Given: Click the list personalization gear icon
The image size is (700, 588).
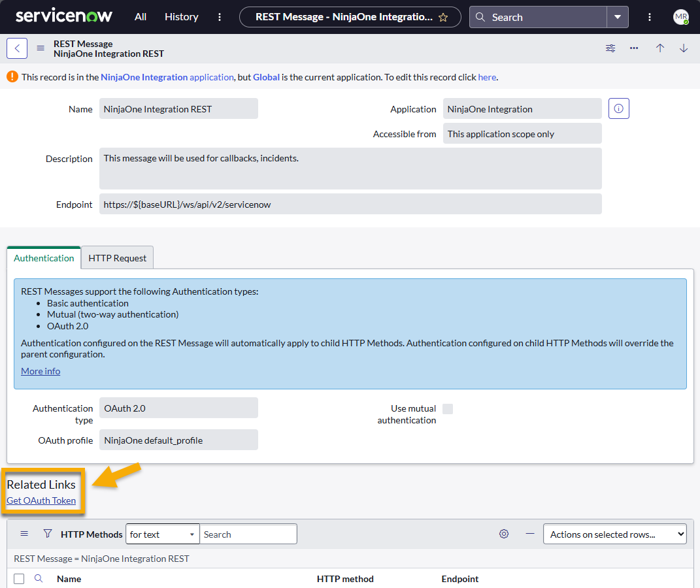Looking at the screenshot, I should click(x=503, y=534).
